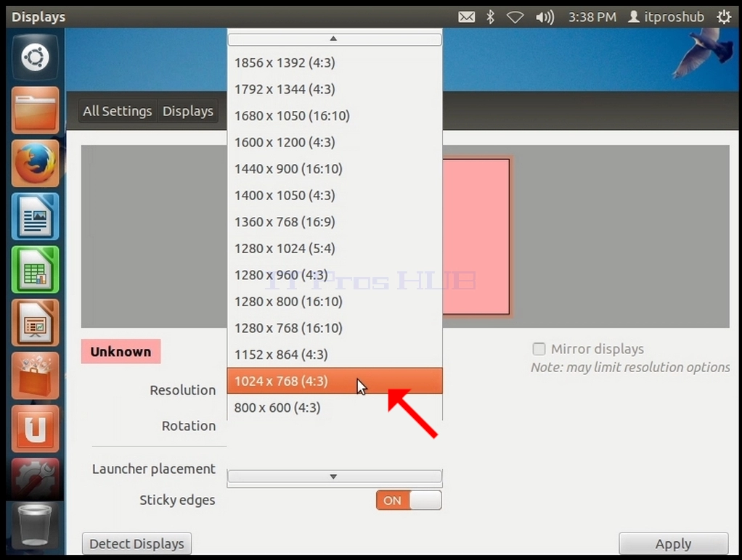The height and width of the screenshot is (560, 742).
Task: Choose 1152 x 864 (4:3) resolution
Action: click(x=335, y=354)
